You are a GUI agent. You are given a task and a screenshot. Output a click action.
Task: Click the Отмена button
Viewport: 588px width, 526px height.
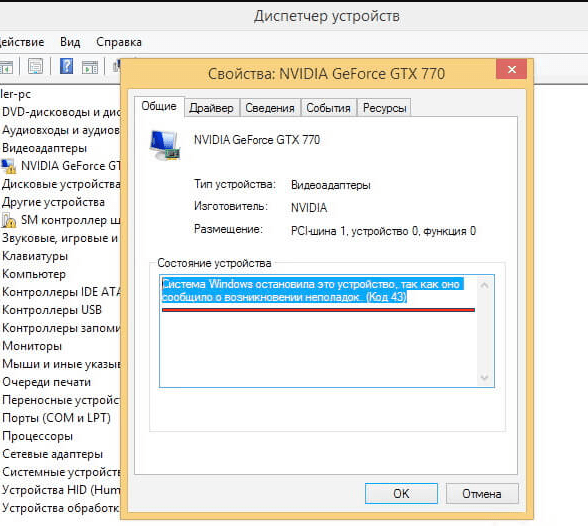[482, 493]
